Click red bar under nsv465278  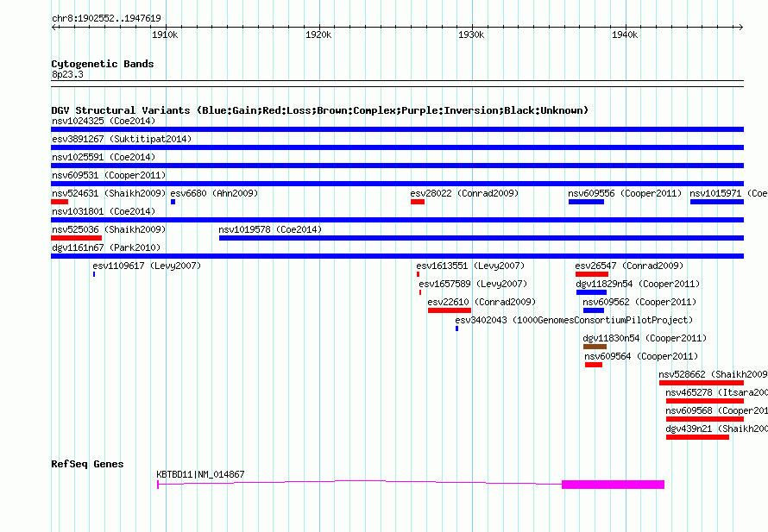[x=705, y=401]
